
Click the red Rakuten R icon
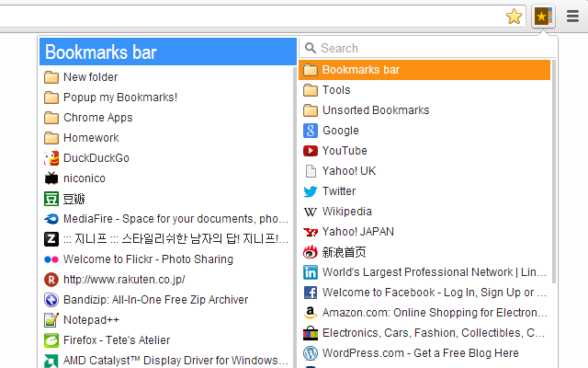pyautogui.click(x=51, y=280)
